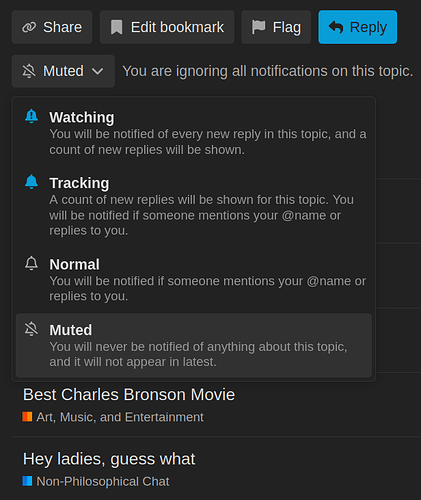Keep the Muted notification option selected
This screenshot has height=500, width=421.
(194, 345)
